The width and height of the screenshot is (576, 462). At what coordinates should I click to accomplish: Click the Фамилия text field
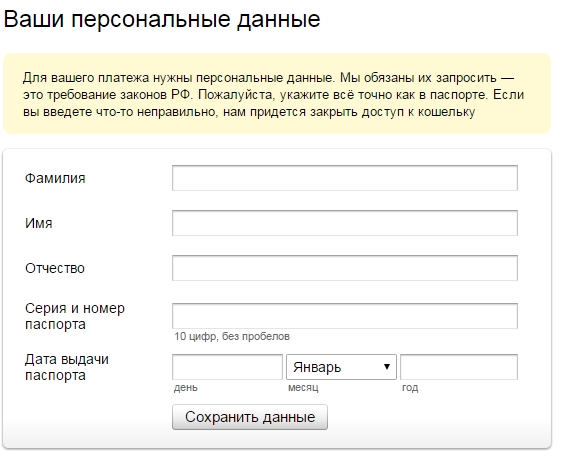coord(345,178)
